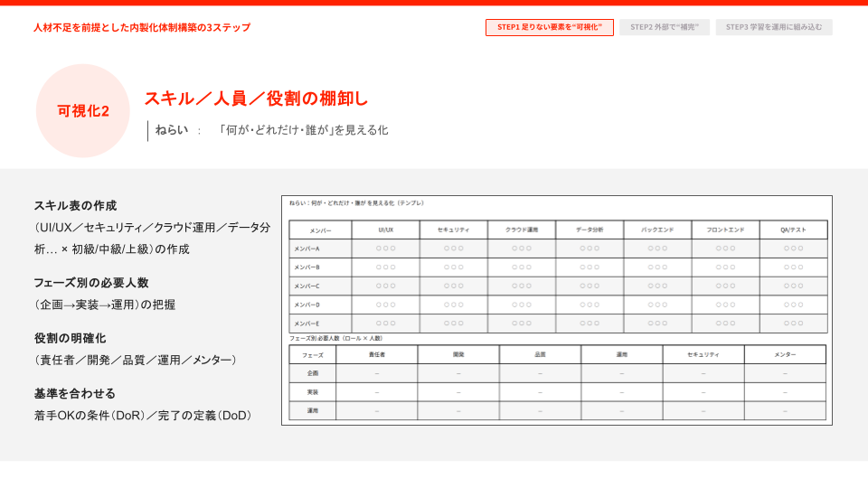Image resolution: width=868 pixels, height=488 pixels.
Task: Click the header text 人材不足を前提とした内製化体制構築の3ステップ
Action: click(x=142, y=27)
